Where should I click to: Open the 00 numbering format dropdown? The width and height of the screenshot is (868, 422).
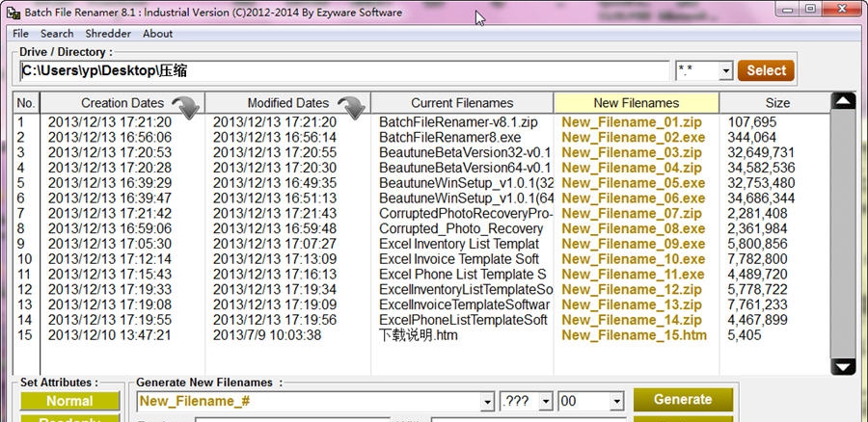click(x=616, y=402)
